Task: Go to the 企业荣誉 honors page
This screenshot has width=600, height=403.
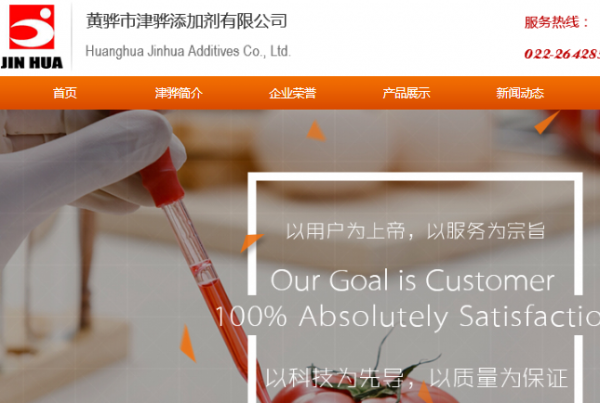Action: click(x=292, y=93)
